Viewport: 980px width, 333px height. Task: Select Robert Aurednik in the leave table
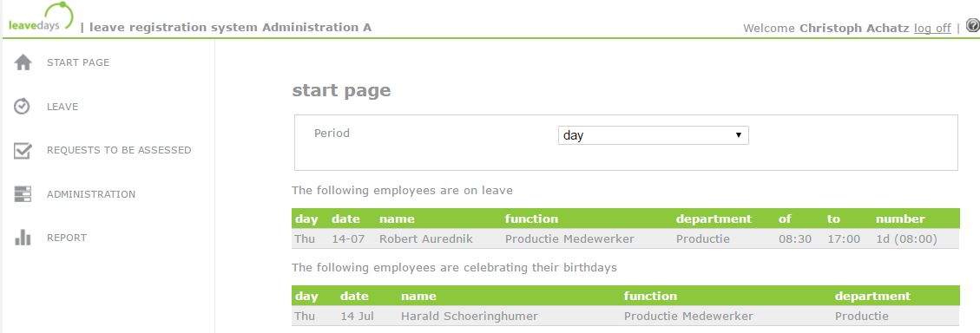pyautogui.click(x=426, y=238)
